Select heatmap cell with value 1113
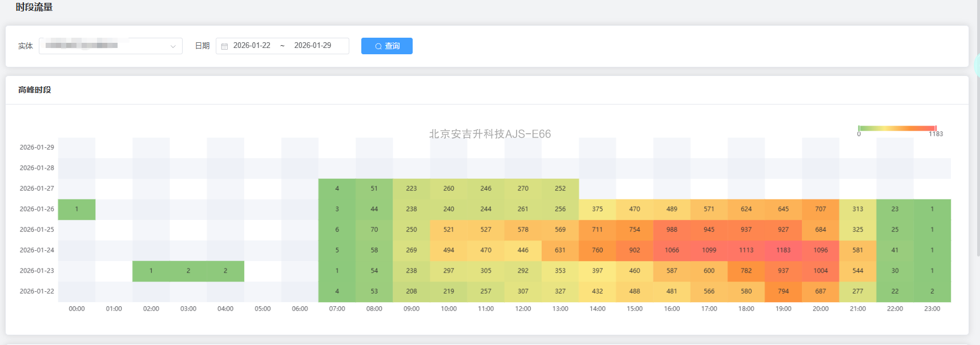 coord(746,250)
